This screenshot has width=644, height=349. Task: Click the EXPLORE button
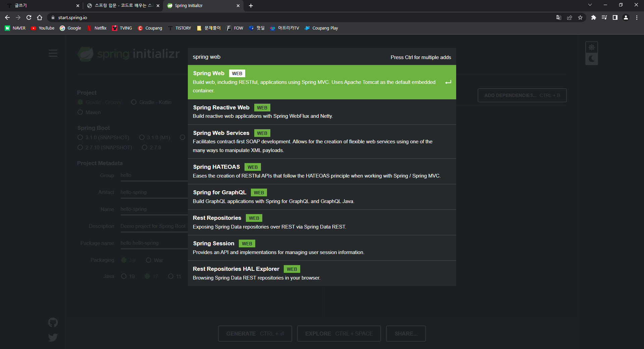339,334
